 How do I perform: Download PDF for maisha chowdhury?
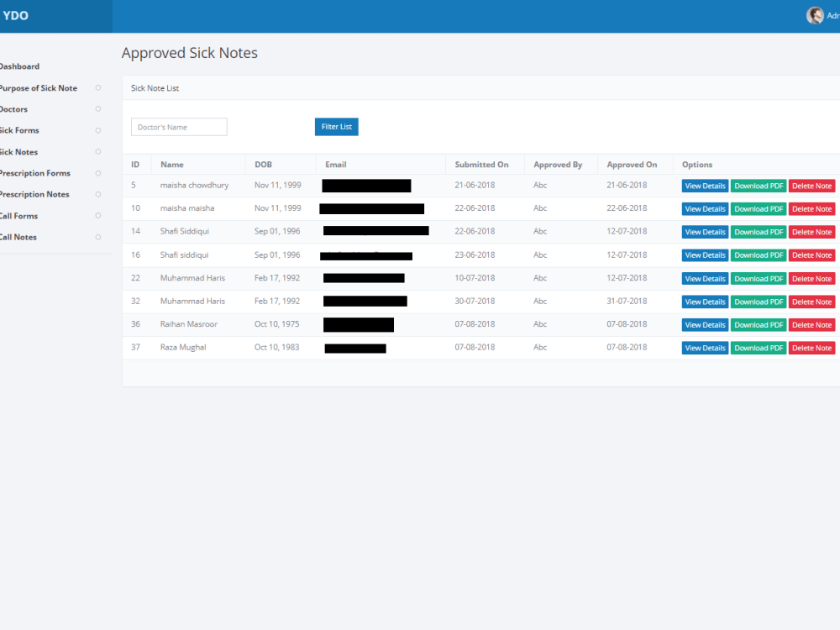point(759,185)
